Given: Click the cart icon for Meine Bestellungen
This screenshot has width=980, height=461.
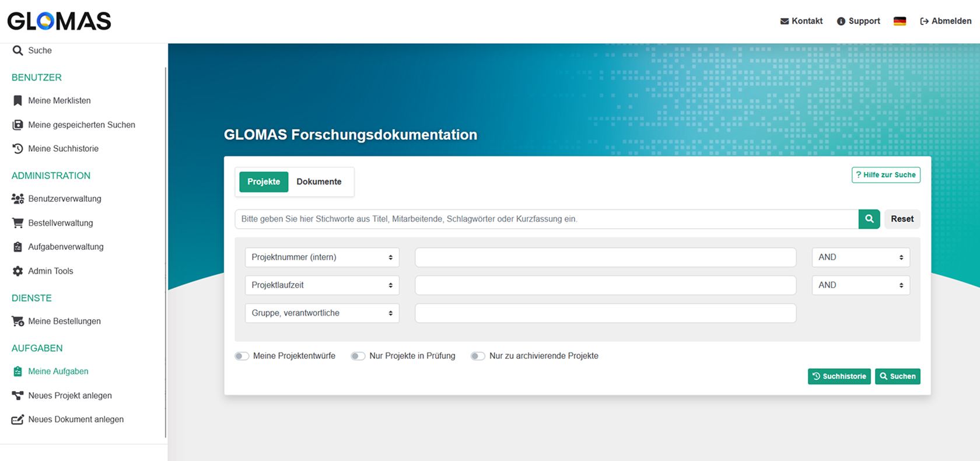Looking at the screenshot, I should (17, 322).
